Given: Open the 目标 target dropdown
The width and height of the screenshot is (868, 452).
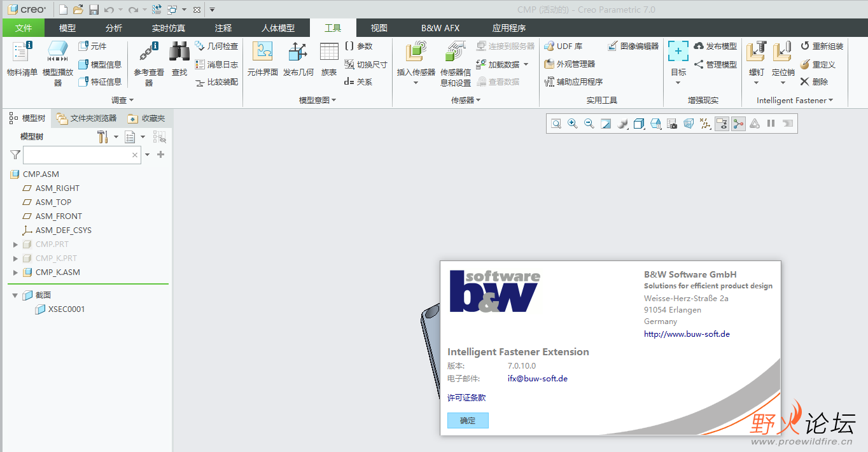Looking at the screenshot, I should coord(678,82).
